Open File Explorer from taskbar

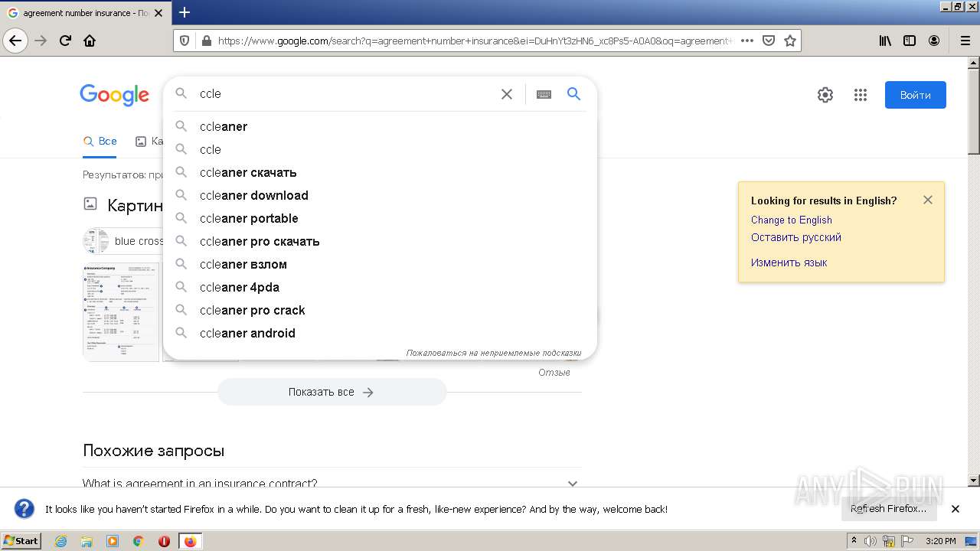click(87, 541)
